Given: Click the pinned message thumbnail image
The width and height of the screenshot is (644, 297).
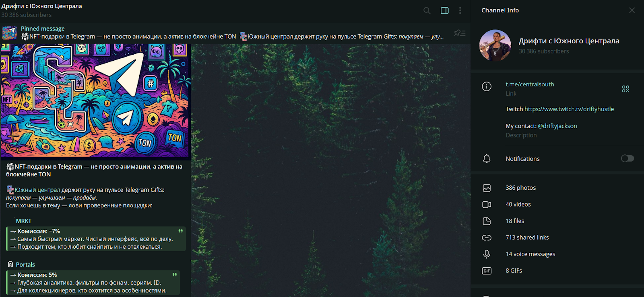Looking at the screenshot, I should coord(10,33).
